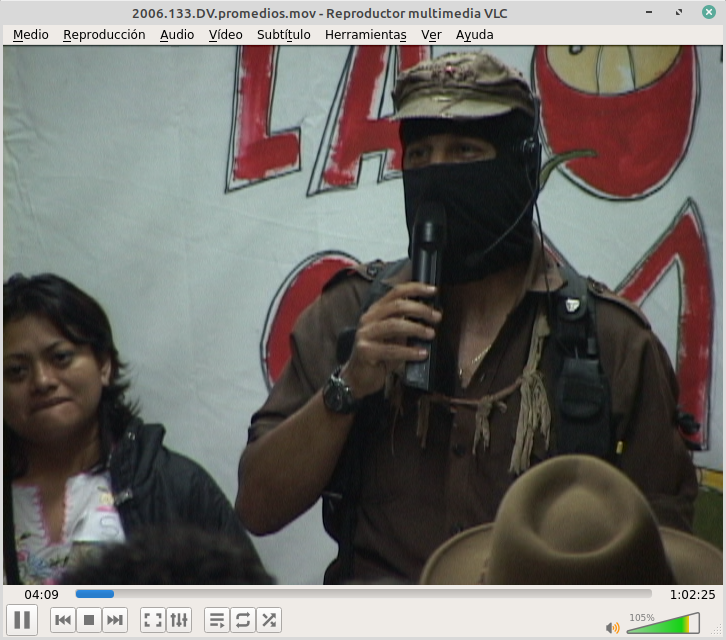Open the Herramientas menu
Image resolution: width=726 pixels, height=640 pixels.
pyautogui.click(x=366, y=35)
